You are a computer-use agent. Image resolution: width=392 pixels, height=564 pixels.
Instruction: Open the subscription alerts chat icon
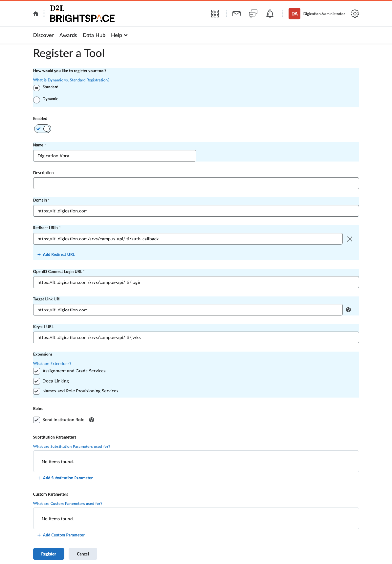point(253,14)
